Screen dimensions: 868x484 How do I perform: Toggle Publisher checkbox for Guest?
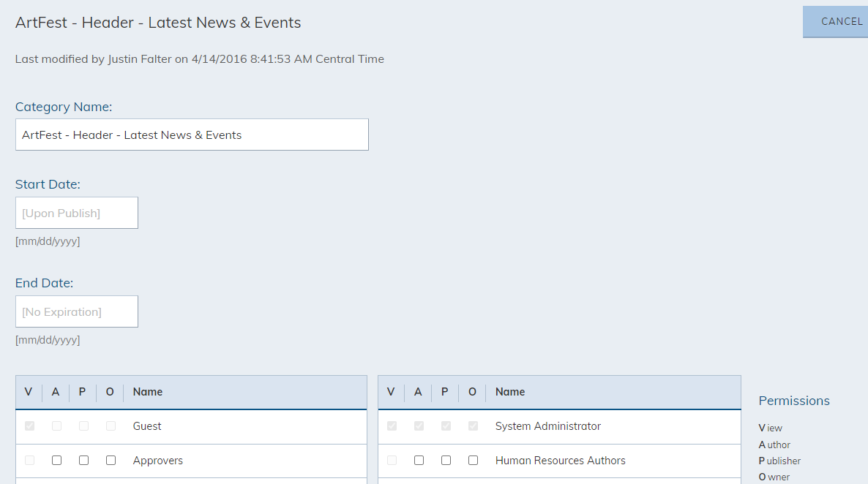click(x=83, y=426)
